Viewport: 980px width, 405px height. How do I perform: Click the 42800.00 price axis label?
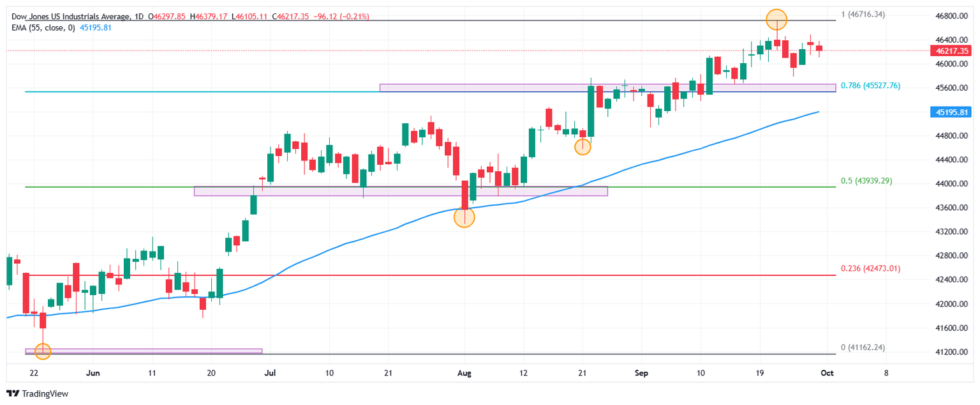coord(952,256)
